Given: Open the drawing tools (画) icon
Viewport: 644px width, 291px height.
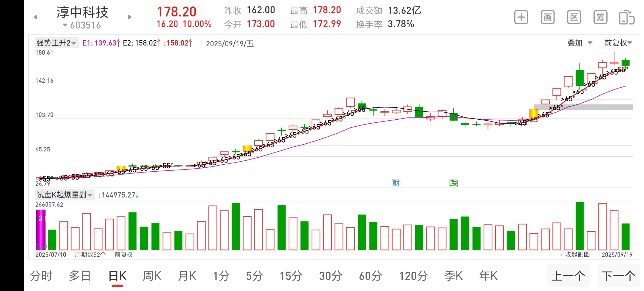Looking at the screenshot, I should (547, 18).
